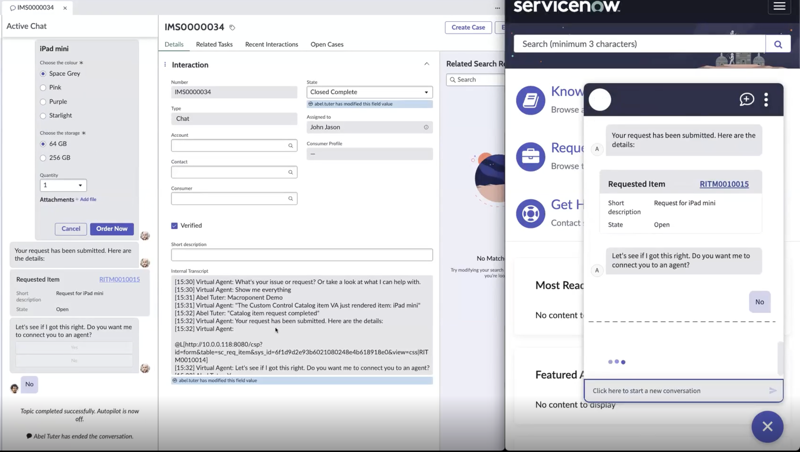This screenshot has height=452, width=800.
Task: Open the IMS0000034 workspace tab
Action: pos(36,8)
